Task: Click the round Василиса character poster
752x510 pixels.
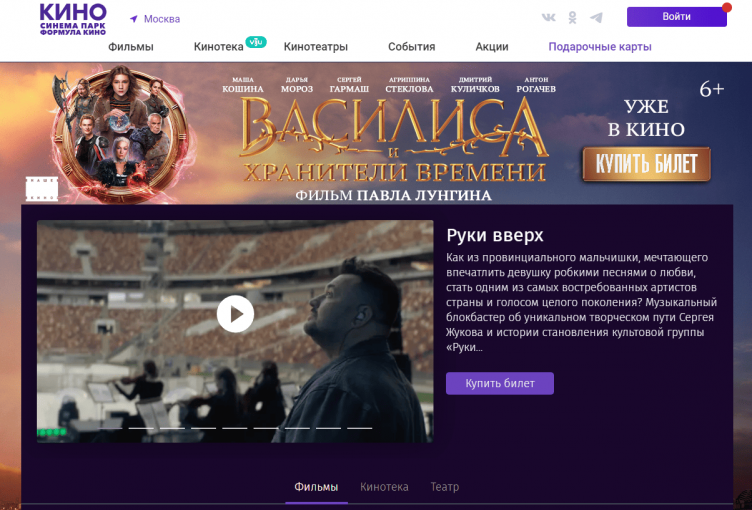Action: tap(120, 133)
